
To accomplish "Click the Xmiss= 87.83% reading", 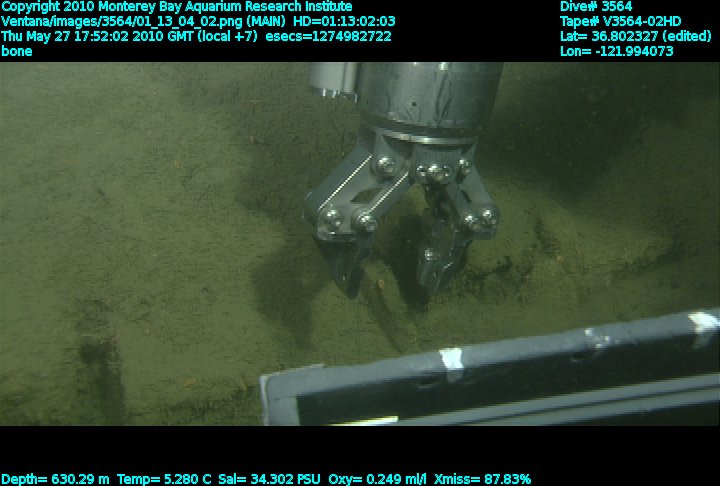I will pyautogui.click(x=483, y=480).
